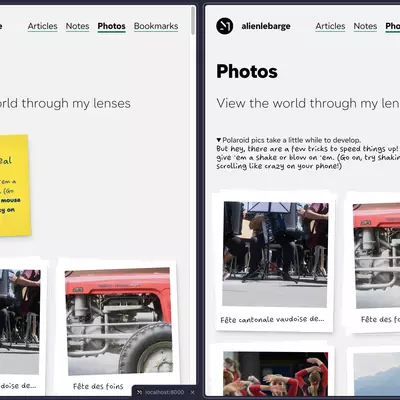Click the favicon in the localhost:8000 label
Image resolution: width=400 pixels, height=400 pixels.
139,392
